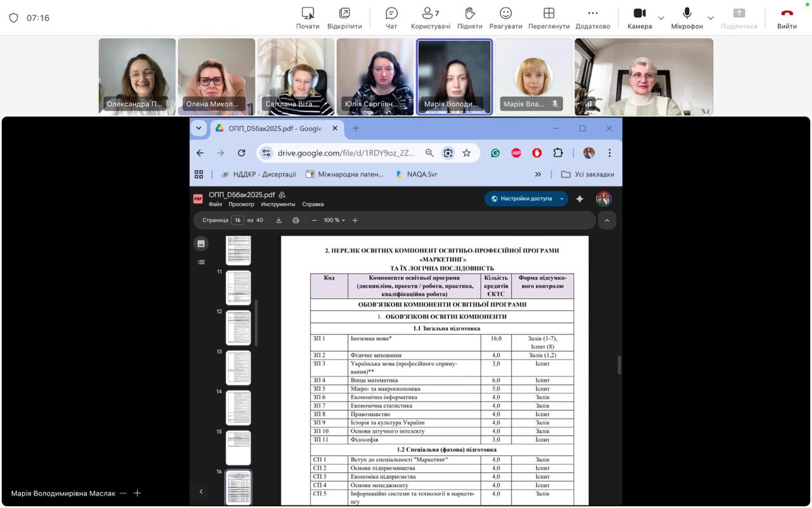This screenshot has width=812, height=508.
Task: Open the More options ellipsis menu
Action: pyautogui.click(x=593, y=18)
